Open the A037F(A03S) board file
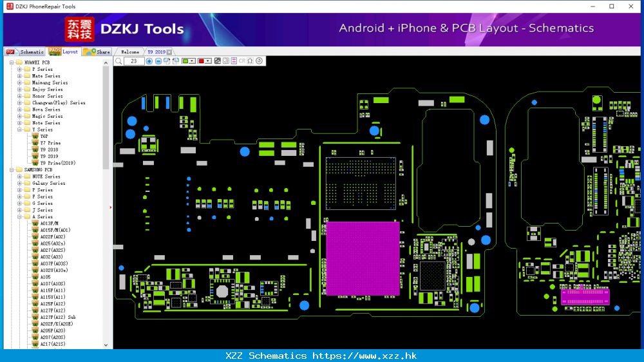644x362 pixels. tap(54, 264)
